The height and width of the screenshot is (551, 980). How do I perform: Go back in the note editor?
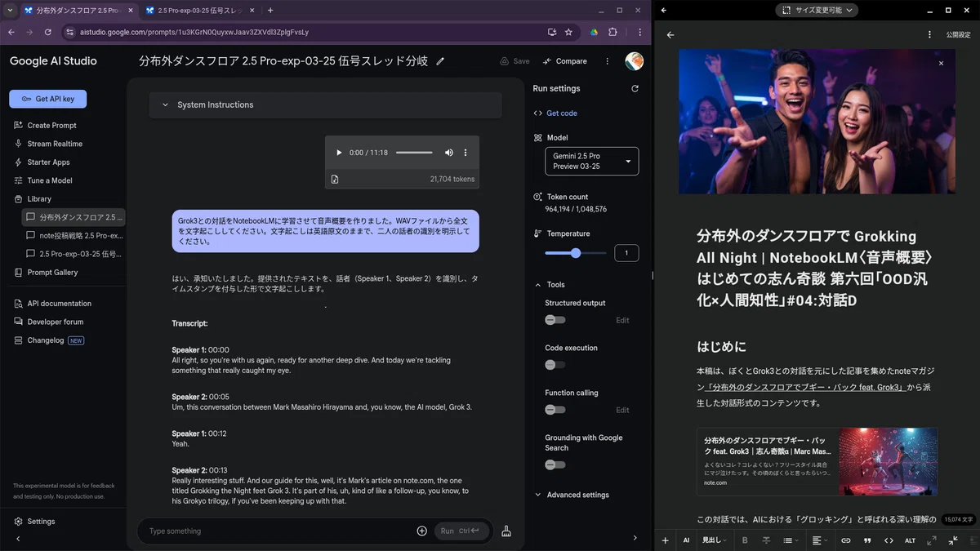pos(670,35)
